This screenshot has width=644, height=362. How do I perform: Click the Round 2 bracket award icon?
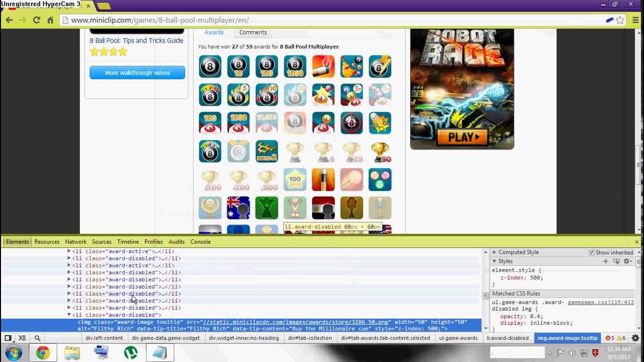267,151
